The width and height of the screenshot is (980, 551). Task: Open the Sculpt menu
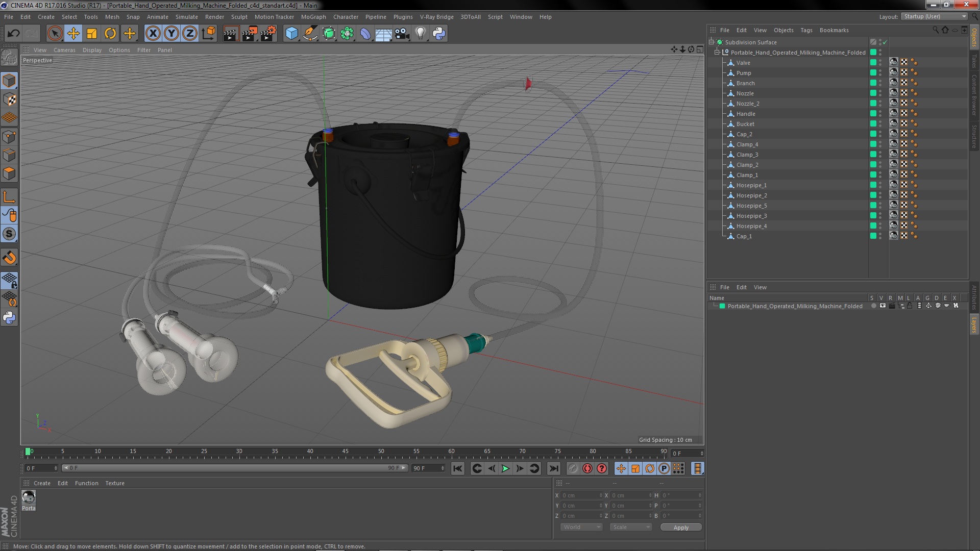coord(239,17)
